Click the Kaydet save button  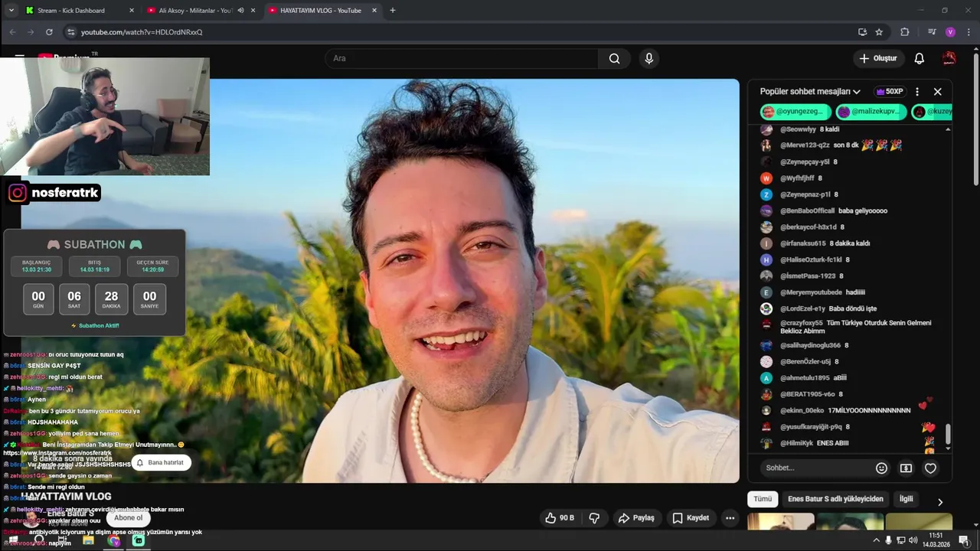(691, 518)
